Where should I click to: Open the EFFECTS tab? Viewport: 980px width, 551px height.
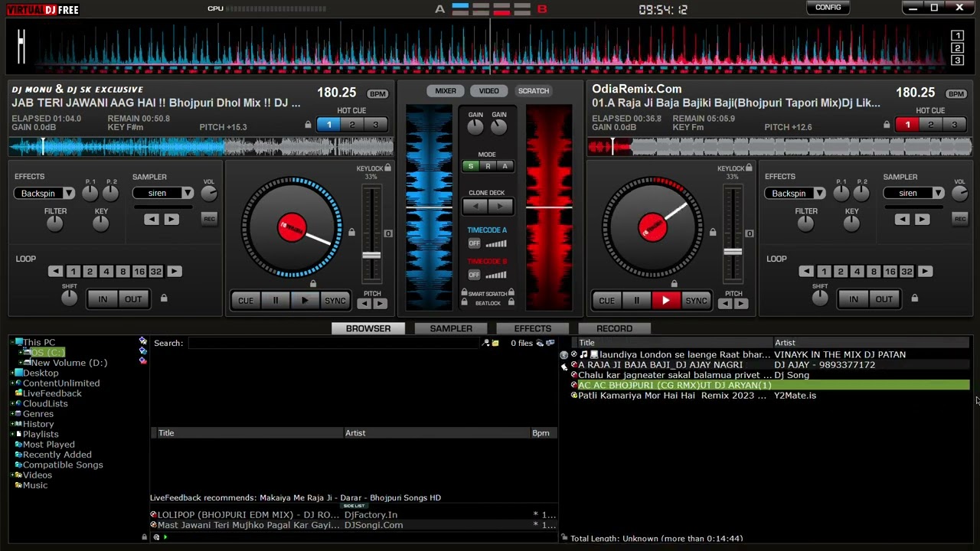coord(533,328)
